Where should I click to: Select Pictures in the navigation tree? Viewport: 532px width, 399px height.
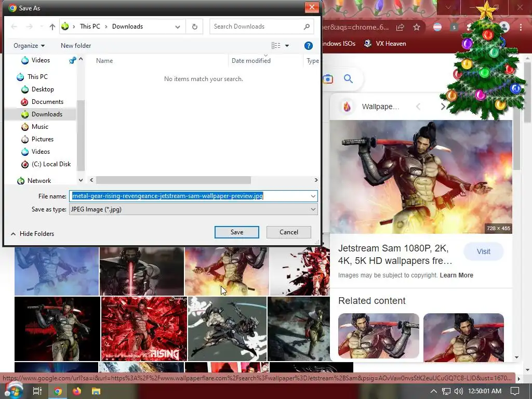pyautogui.click(x=43, y=139)
